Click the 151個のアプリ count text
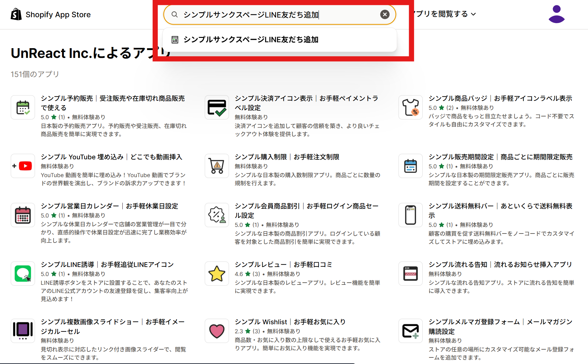 pyautogui.click(x=35, y=74)
